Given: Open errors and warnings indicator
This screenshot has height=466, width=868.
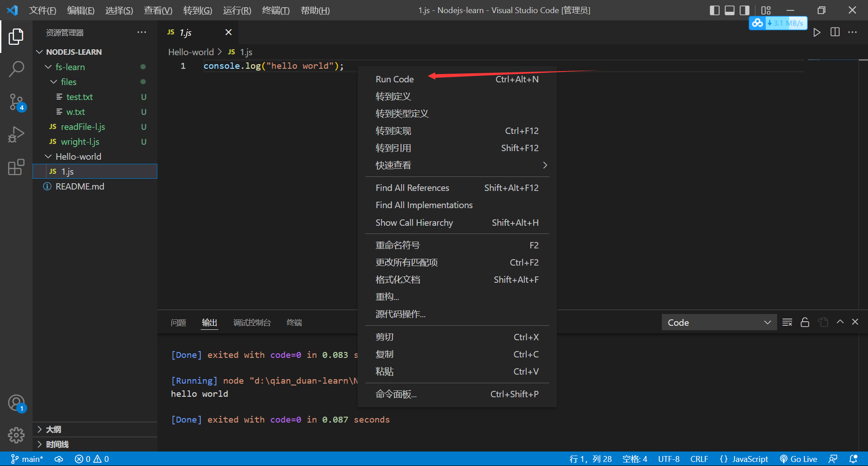Looking at the screenshot, I should point(92,459).
